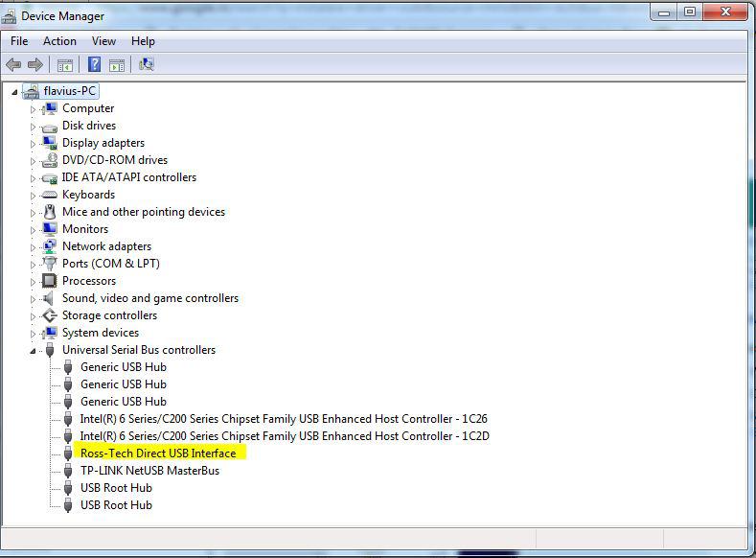Click the Display adapters icon
The height and width of the screenshot is (558, 756).
point(50,143)
